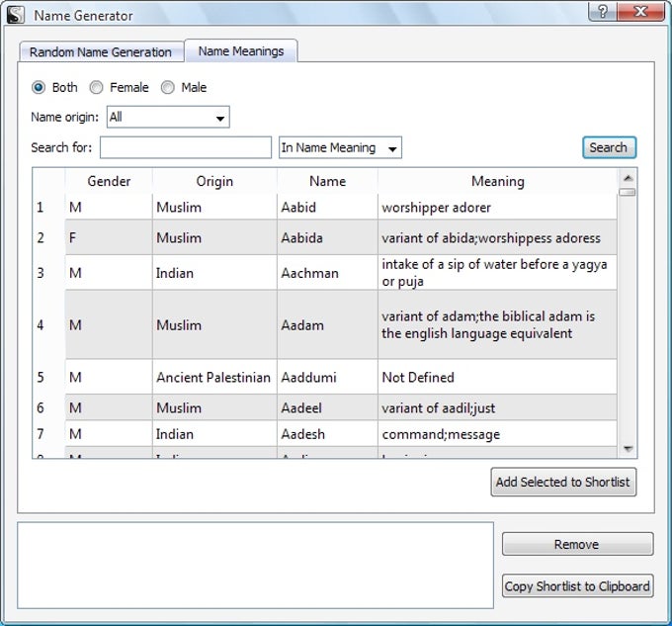Click the Scrivener app icon in title bar
The image size is (672, 626).
pyautogui.click(x=16, y=15)
